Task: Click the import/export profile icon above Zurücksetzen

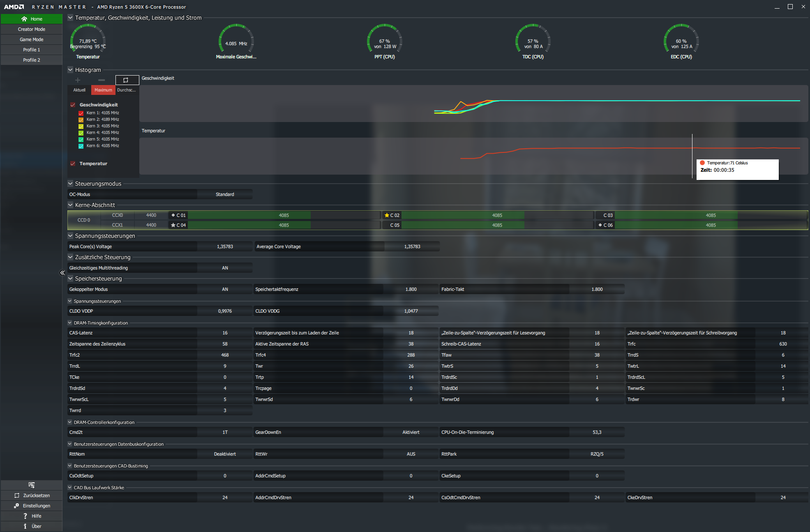Action: pos(32,485)
